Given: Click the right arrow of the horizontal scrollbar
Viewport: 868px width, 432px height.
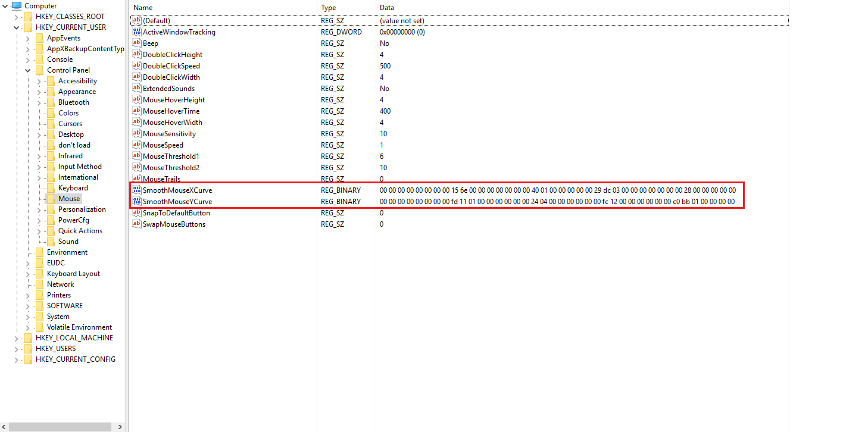Looking at the screenshot, I should click(120, 427).
